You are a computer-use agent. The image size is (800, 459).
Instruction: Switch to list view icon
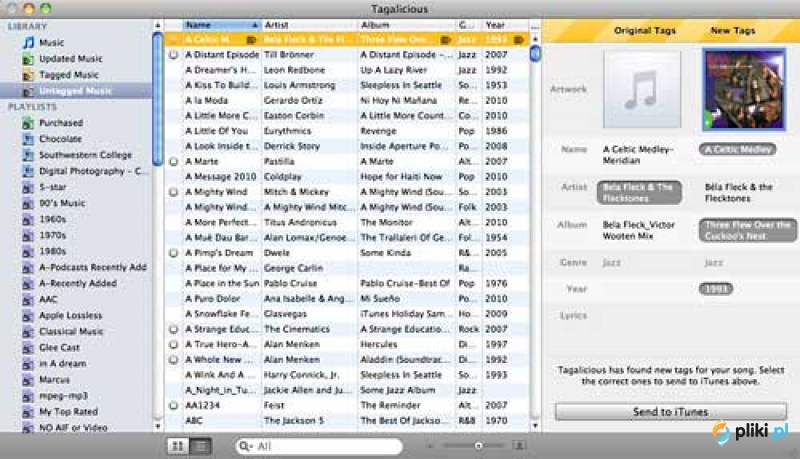tap(201, 446)
